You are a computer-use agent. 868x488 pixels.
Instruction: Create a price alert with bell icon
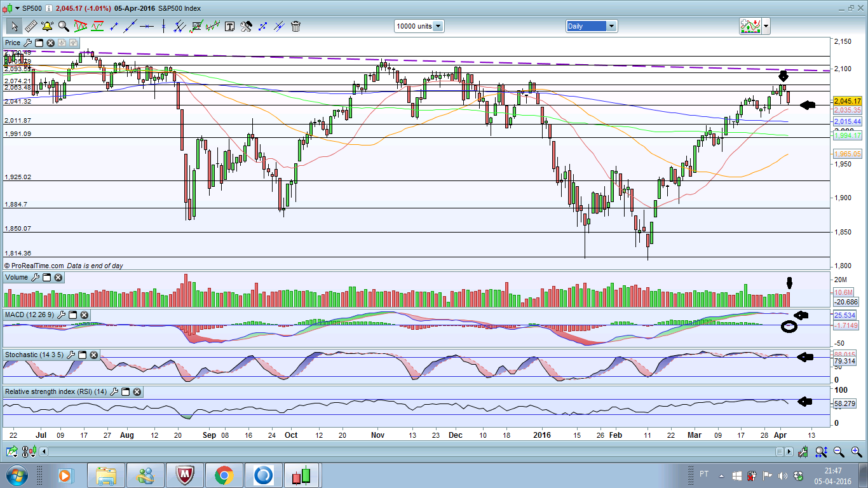[47, 26]
